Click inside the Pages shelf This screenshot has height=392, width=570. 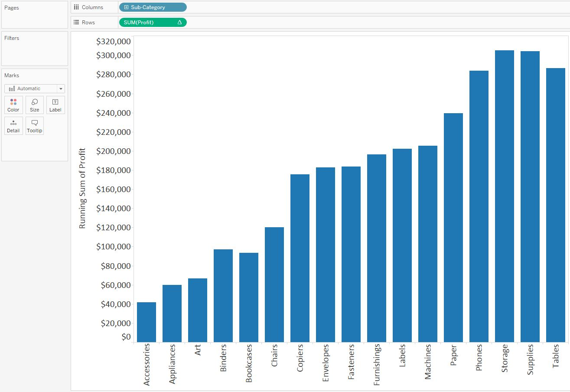pyautogui.click(x=34, y=15)
